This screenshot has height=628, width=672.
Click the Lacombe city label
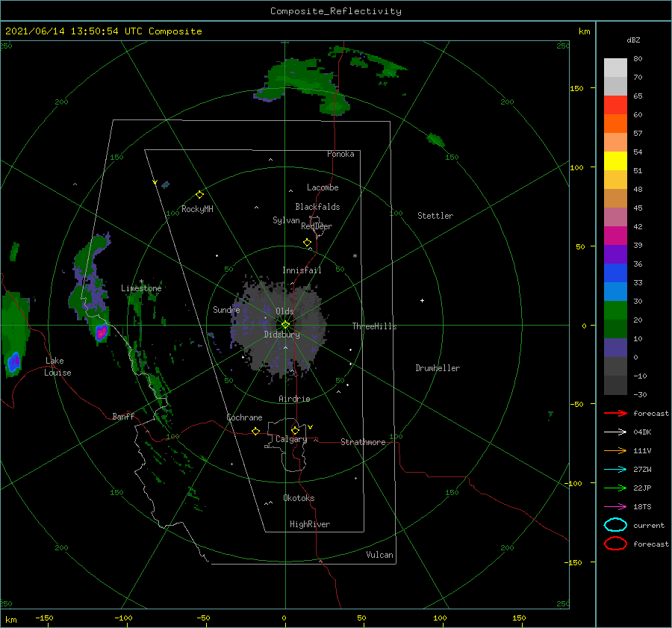tap(323, 187)
